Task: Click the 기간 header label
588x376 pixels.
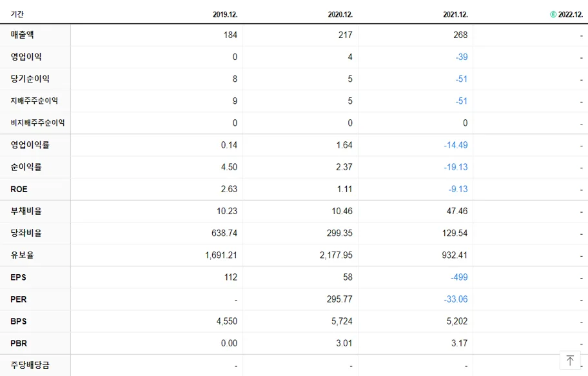Action: (17, 14)
